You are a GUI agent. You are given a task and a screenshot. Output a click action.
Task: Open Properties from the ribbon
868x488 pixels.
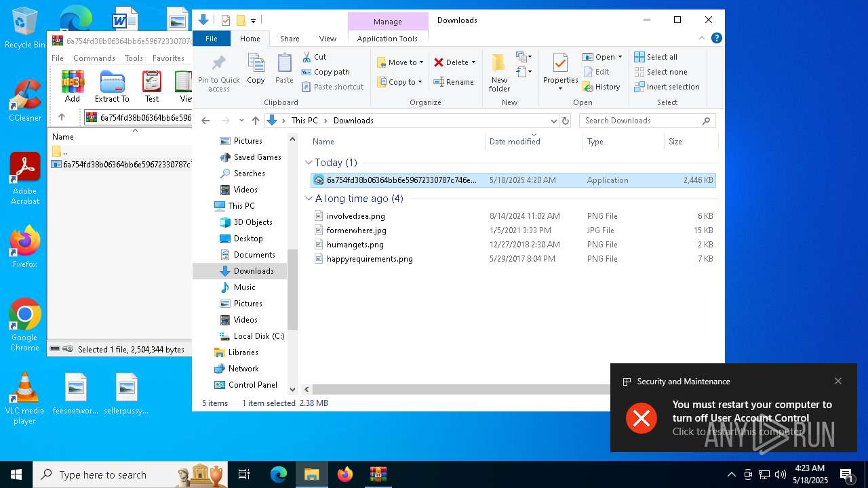560,71
